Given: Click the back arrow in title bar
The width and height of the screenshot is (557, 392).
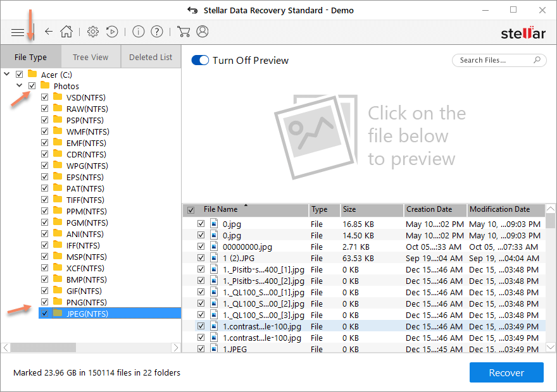Looking at the screenshot, I should click(x=192, y=10).
